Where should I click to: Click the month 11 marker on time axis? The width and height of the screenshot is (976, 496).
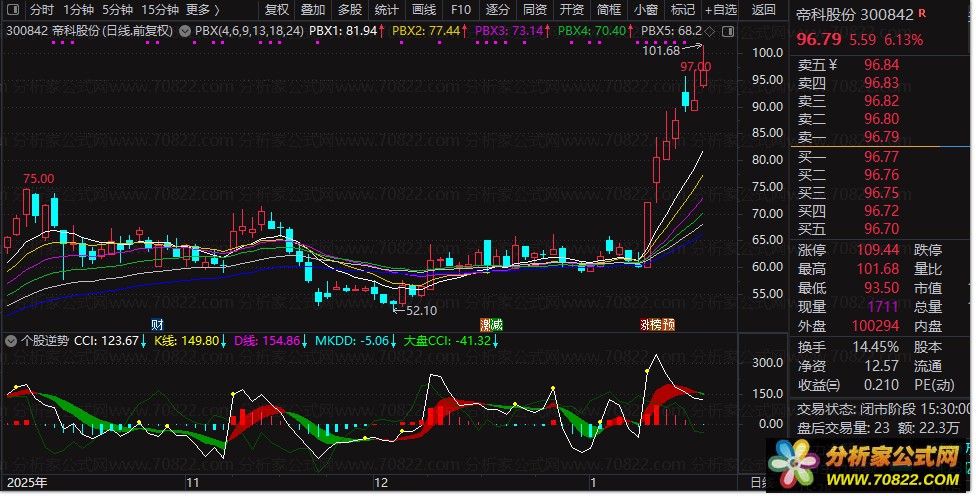tap(193, 482)
